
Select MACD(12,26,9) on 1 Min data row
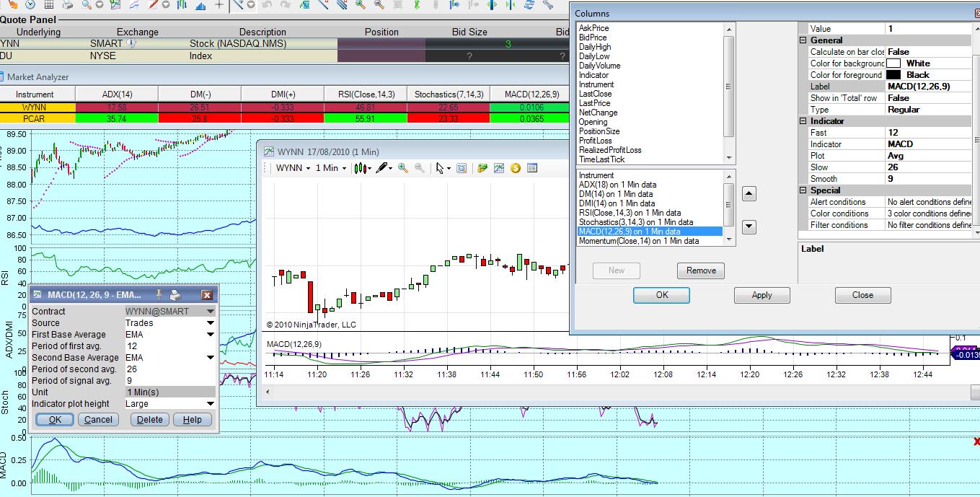click(650, 232)
